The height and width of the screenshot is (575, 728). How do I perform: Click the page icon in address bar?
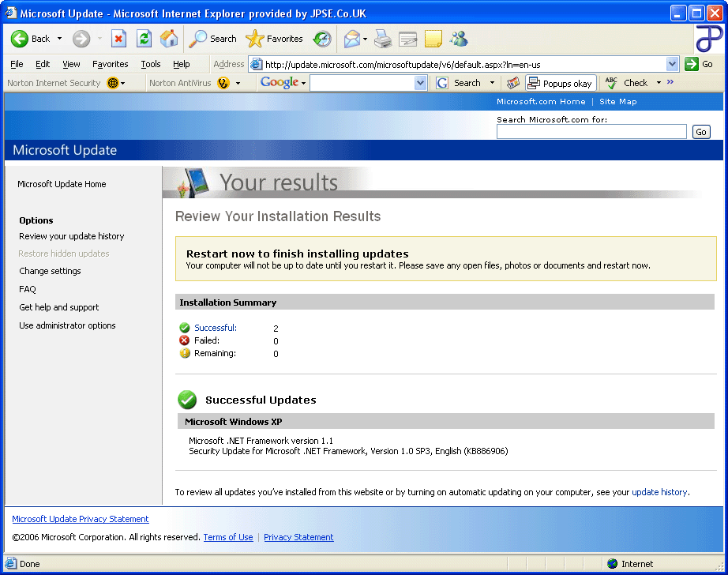[x=257, y=64]
